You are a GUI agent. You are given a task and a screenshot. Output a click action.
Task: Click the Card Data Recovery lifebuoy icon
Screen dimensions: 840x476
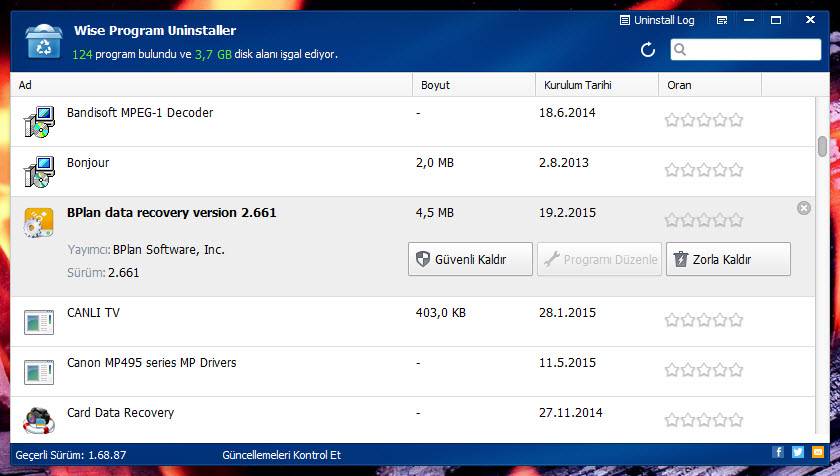39,421
